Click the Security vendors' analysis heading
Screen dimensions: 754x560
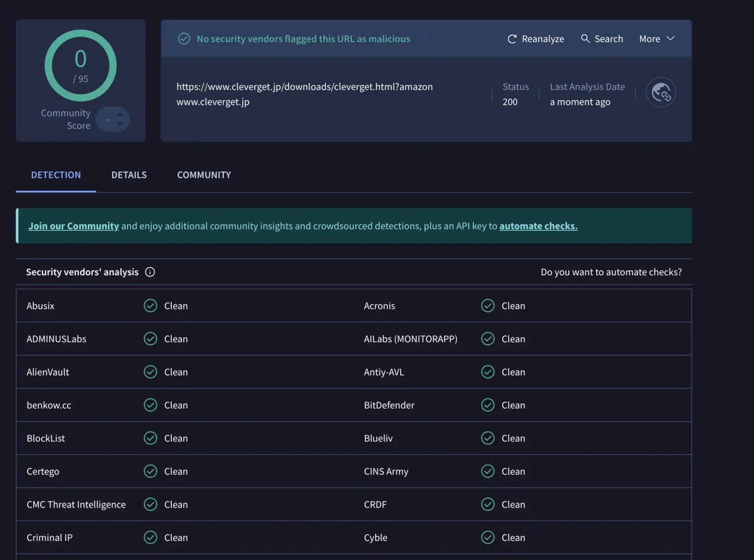83,272
